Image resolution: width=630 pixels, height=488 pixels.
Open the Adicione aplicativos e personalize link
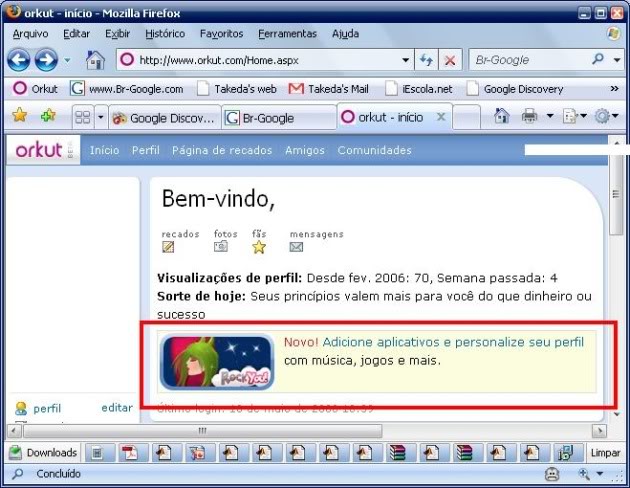point(453,342)
